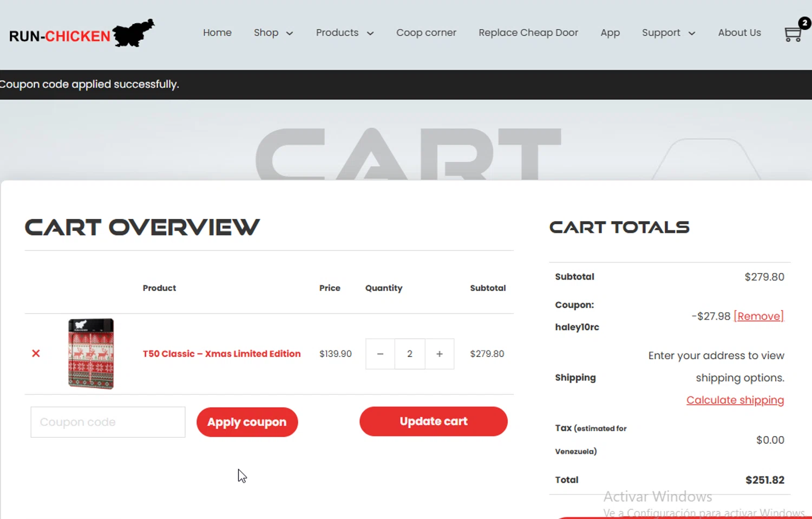Open the Replace Cheap Door page
Image resolution: width=812 pixels, height=519 pixels.
point(528,33)
